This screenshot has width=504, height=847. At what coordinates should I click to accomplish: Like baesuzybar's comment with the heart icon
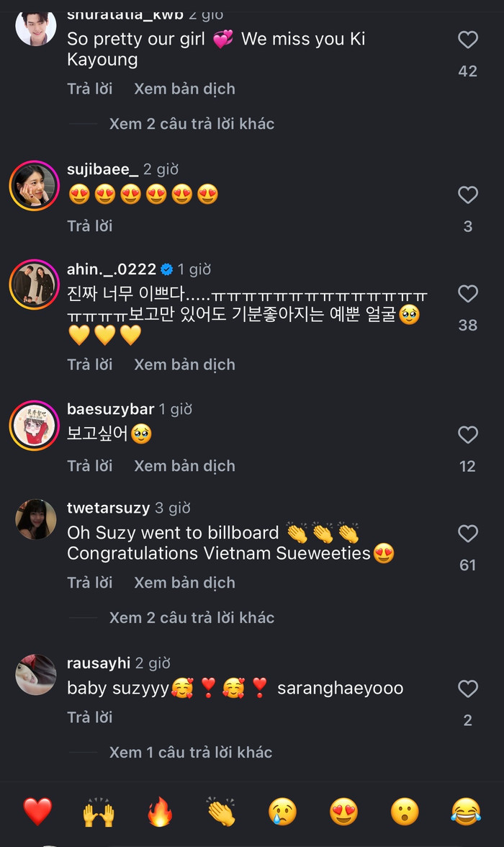[468, 435]
